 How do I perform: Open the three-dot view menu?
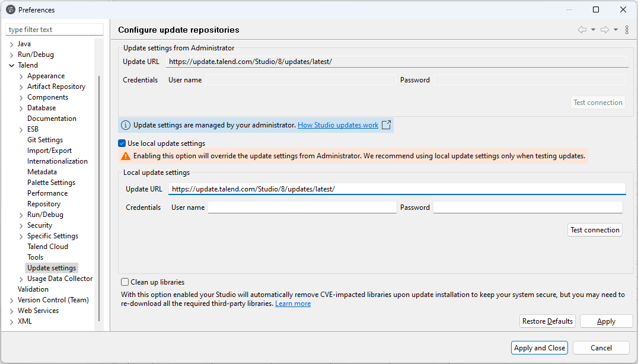tap(627, 29)
